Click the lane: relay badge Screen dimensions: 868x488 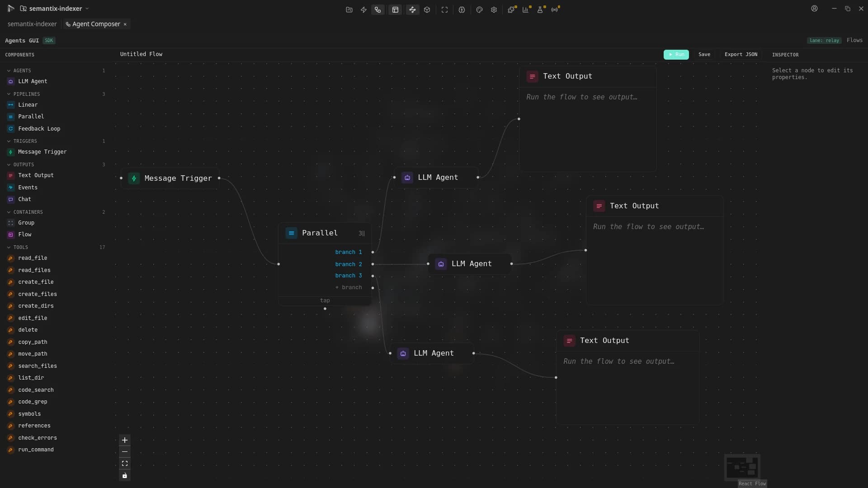[x=824, y=41]
